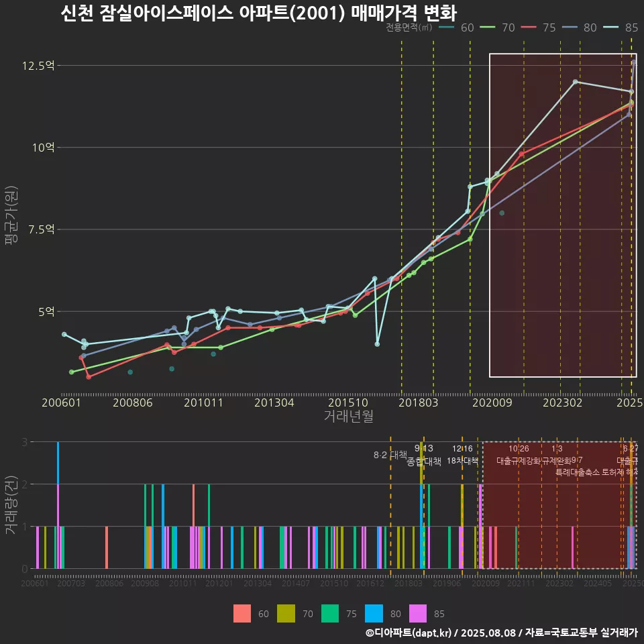Click the tall blue volume bar reaching 3
644x644 pixels.
(x=58, y=463)
